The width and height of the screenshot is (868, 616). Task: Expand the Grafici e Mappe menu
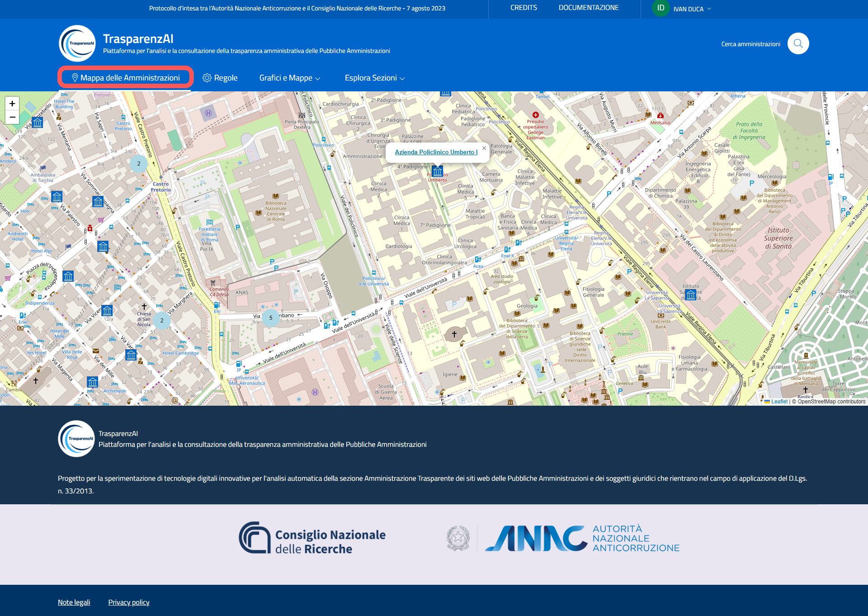[290, 78]
